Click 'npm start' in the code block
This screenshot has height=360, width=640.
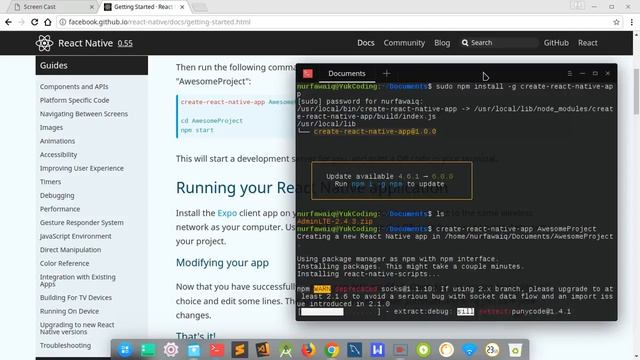click(x=197, y=130)
